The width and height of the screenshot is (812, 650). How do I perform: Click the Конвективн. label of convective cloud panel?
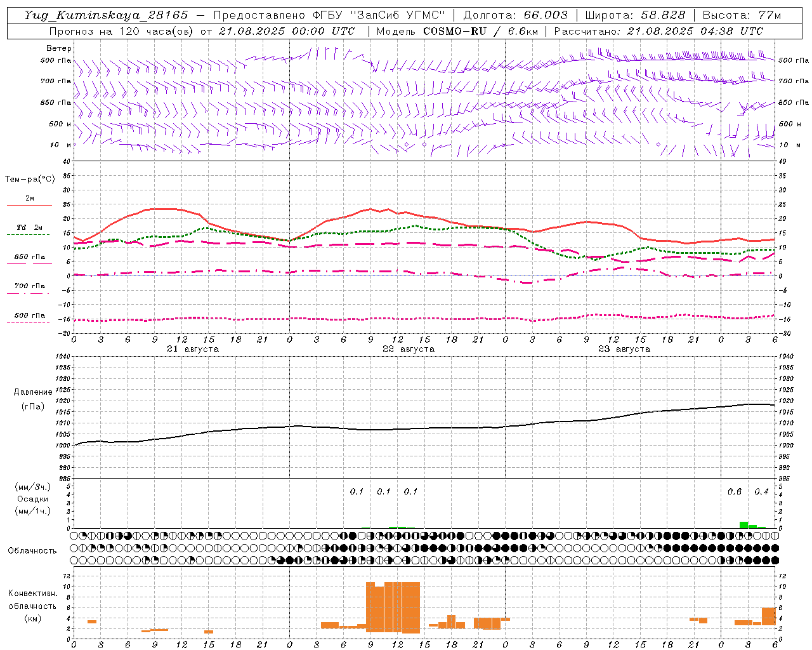[32, 594]
